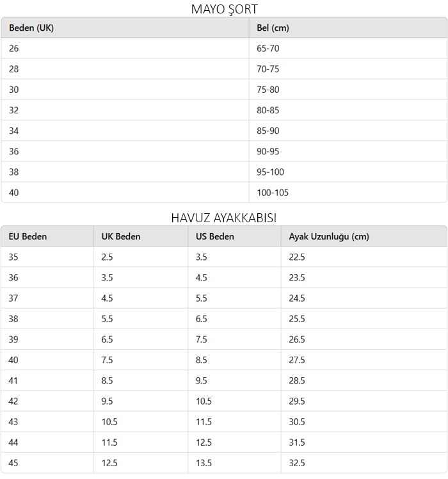Click the MAYO ŞORT table title

click(x=224, y=9)
